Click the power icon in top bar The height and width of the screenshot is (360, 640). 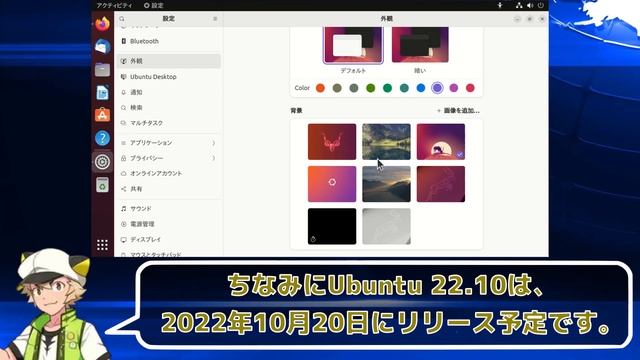click(x=541, y=5)
